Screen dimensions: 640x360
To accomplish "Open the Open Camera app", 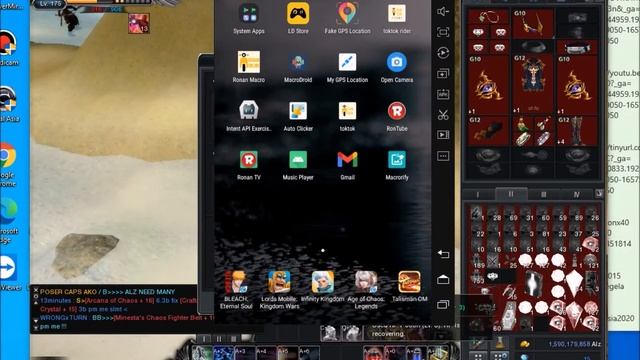I will click(397, 62).
